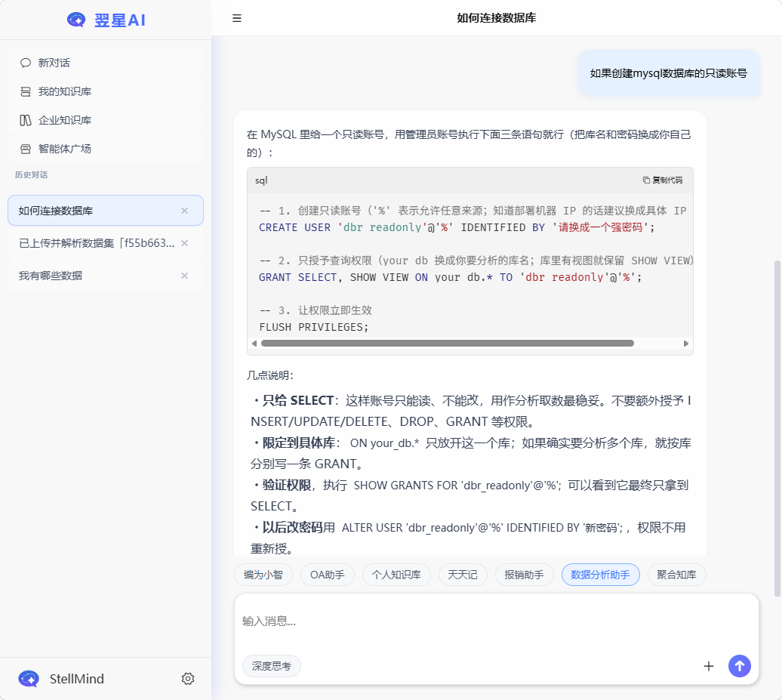Select the OA助手 assistant chip
Viewport: 782px width, 700px height.
327,575
